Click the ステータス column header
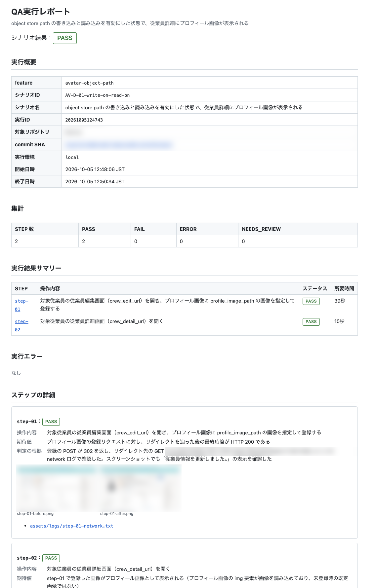Image resolution: width=377 pixels, height=588 pixels. [315, 289]
